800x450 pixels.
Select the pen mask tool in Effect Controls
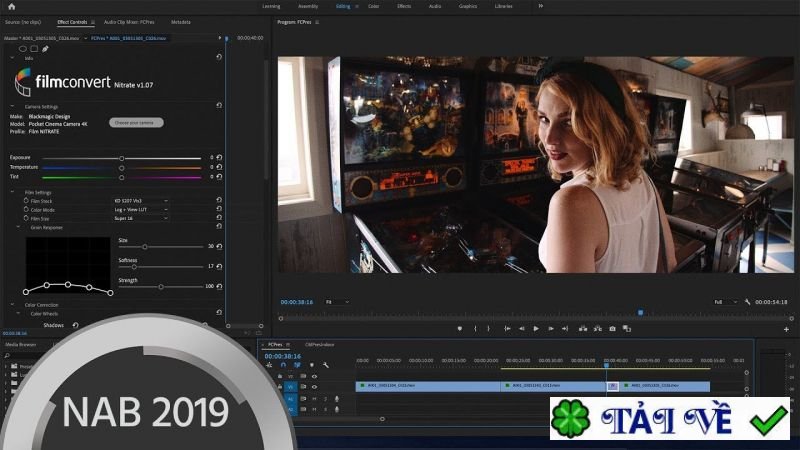click(45, 48)
